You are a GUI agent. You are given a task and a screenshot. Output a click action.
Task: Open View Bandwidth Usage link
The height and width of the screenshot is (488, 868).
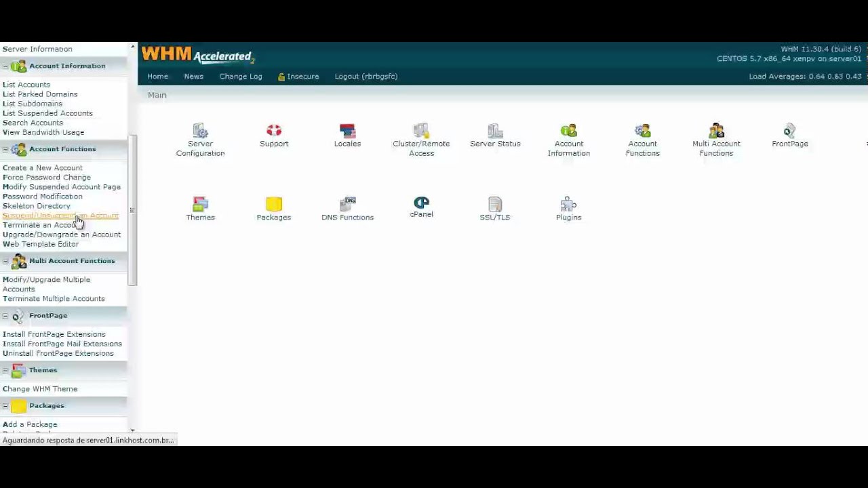click(x=43, y=132)
